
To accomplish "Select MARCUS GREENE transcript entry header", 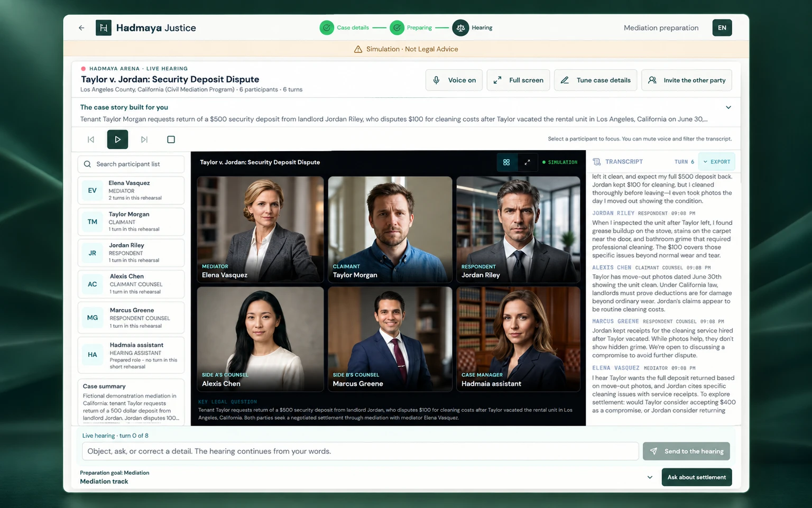I will tap(658, 321).
